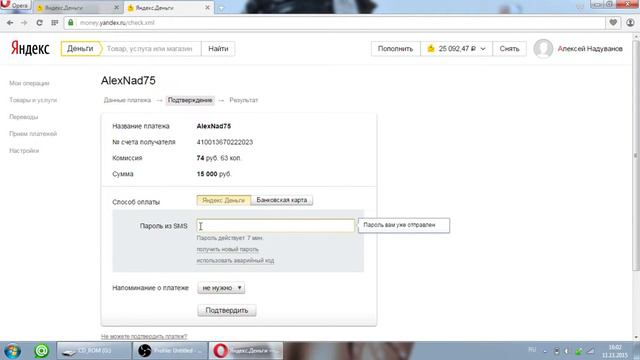Click the wallet icon beside the balance
This screenshot has height=360, width=640.
(431, 49)
